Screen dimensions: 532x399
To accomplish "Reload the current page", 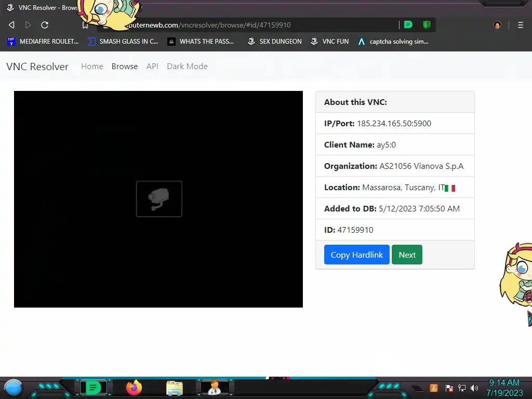I will pyautogui.click(x=45, y=25).
